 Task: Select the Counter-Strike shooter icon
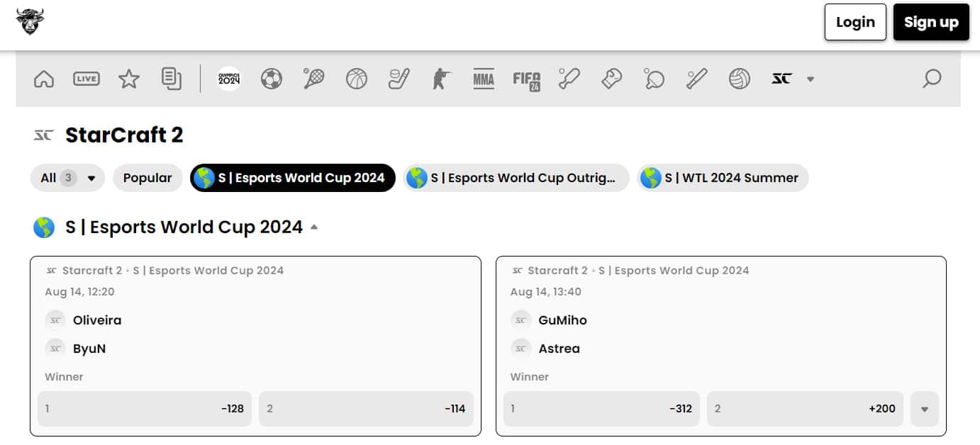coord(442,79)
